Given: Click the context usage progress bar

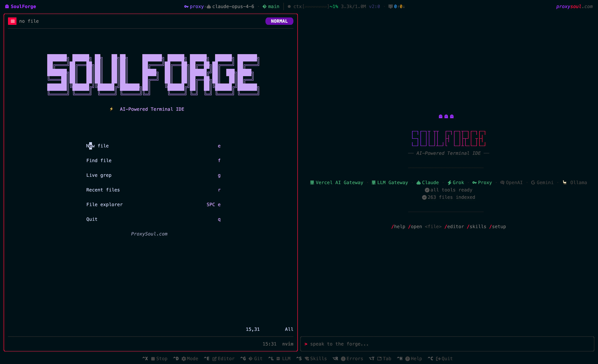Looking at the screenshot, I should [315, 6].
